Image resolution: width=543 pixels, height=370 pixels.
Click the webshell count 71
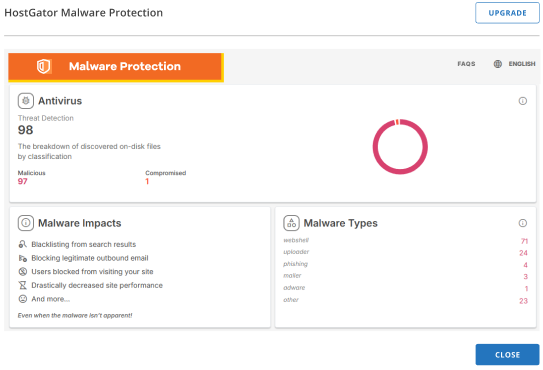point(524,241)
